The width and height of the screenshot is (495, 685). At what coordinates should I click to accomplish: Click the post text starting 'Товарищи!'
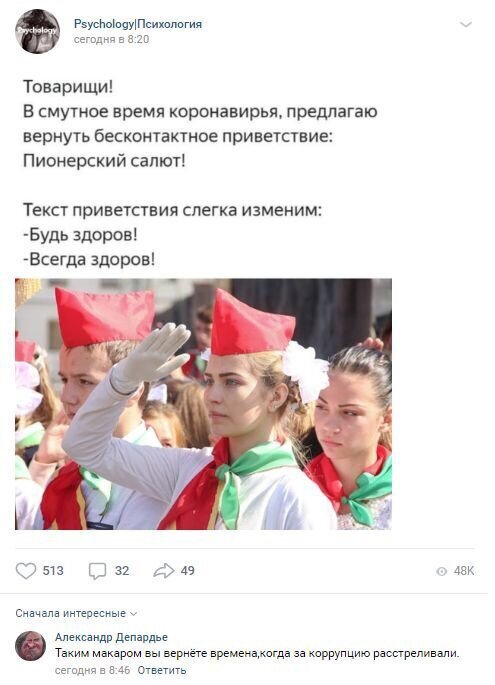[x=200, y=173]
